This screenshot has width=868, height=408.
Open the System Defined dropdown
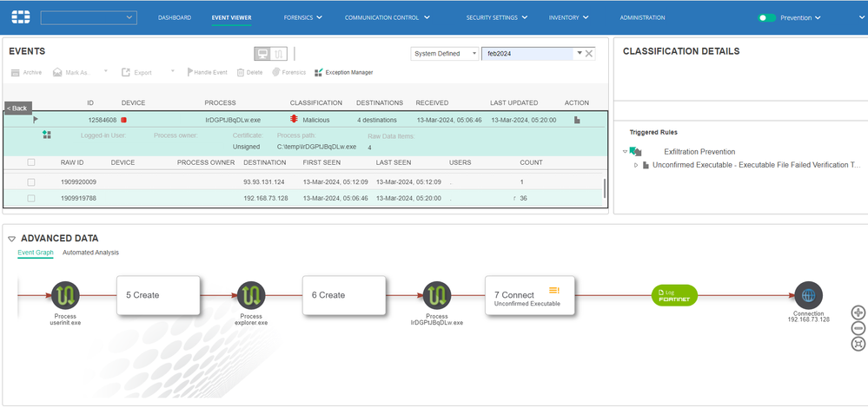tap(445, 54)
